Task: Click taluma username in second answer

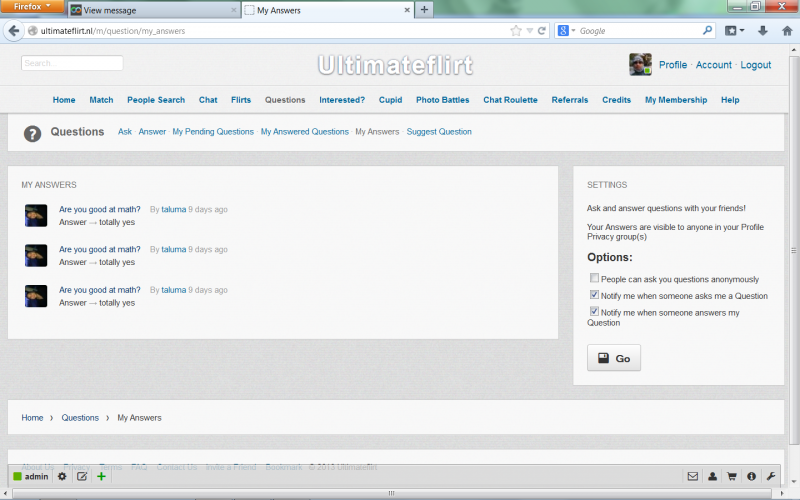Action: [x=173, y=249]
